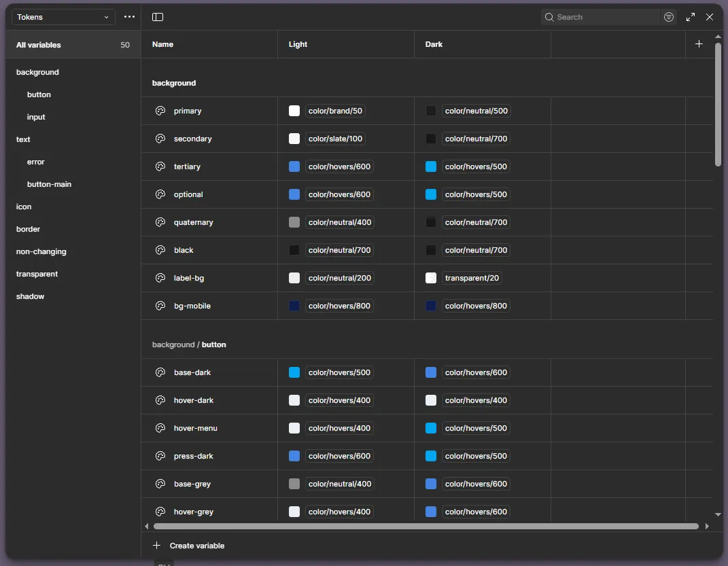
Task: Click the Dark mode column header
Action: pyautogui.click(x=434, y=44)
